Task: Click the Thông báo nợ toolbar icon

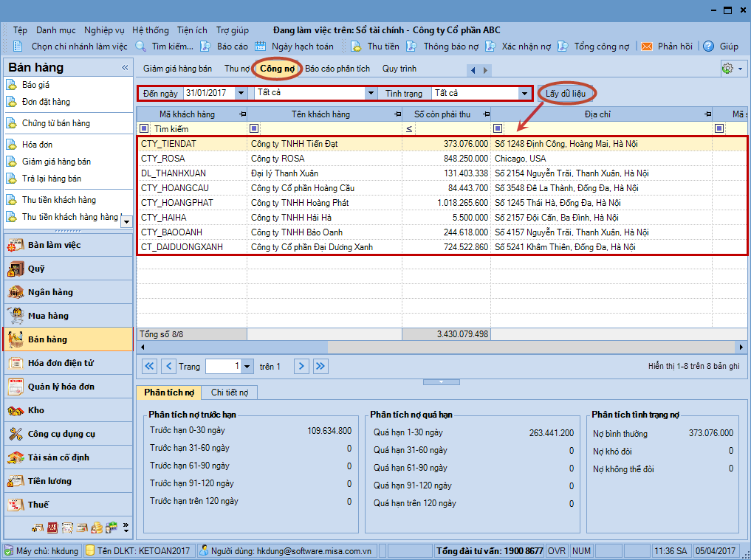Action: point(411,46)
